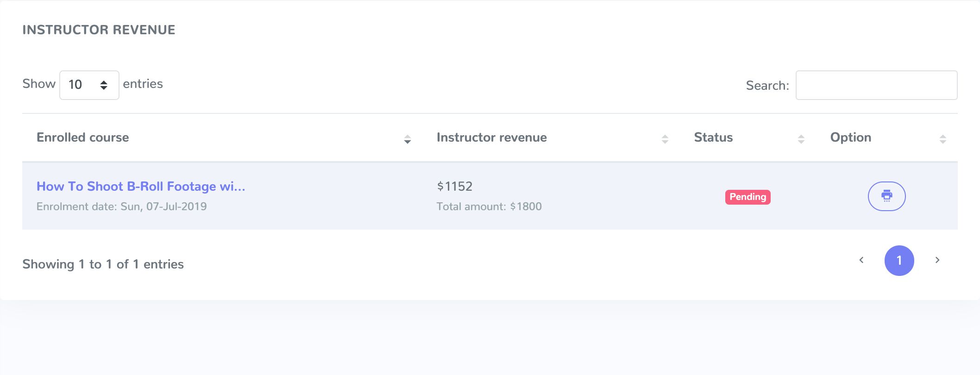Click the Instructor revenue sort arrows icon
This screenshot has width=980, height=375.
click(665, 139)
